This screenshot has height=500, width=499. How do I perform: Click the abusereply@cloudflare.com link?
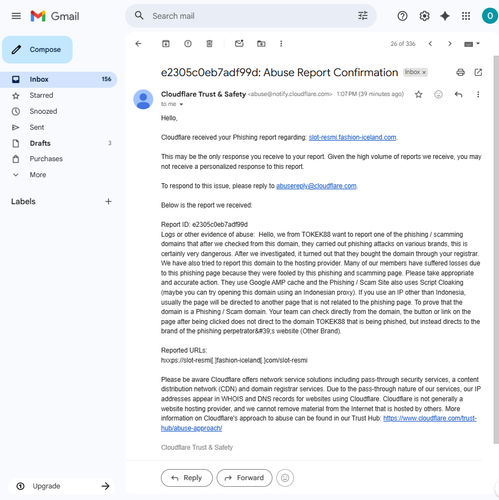pyautogui.click(x=316, y=186)
